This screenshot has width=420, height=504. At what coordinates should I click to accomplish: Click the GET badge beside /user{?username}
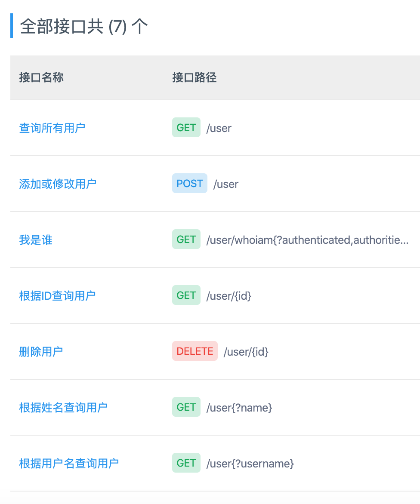[186, 463]
